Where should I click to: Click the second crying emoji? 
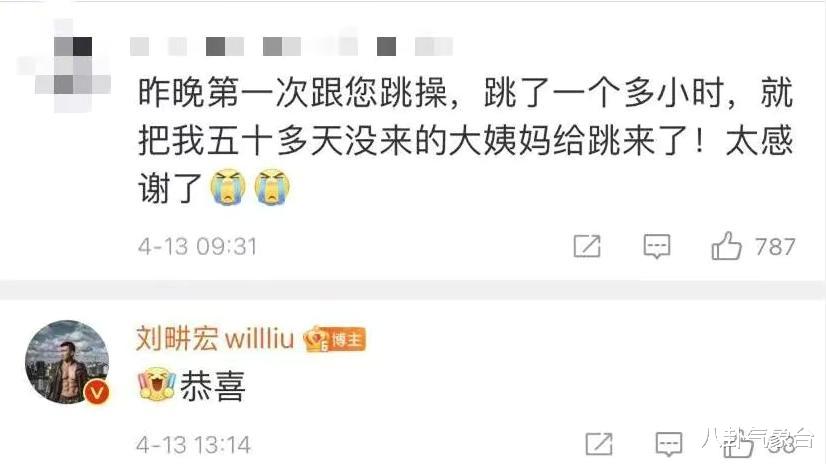(272, 186)
